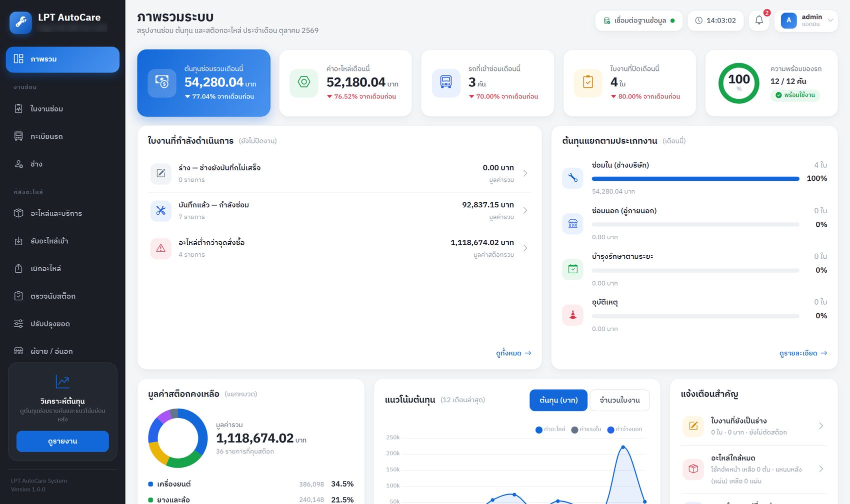
Task: Click the box icon in อะไหล่ใกล้หมด alert
Action: pos(693,469)
